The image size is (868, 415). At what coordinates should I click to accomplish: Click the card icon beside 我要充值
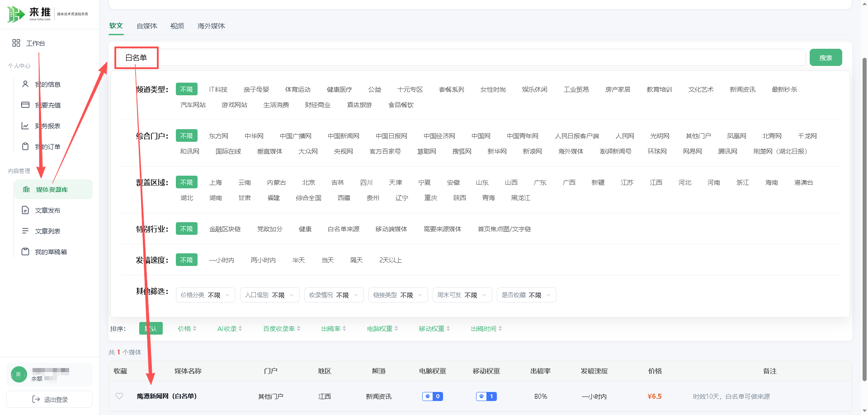click(25, 105)
